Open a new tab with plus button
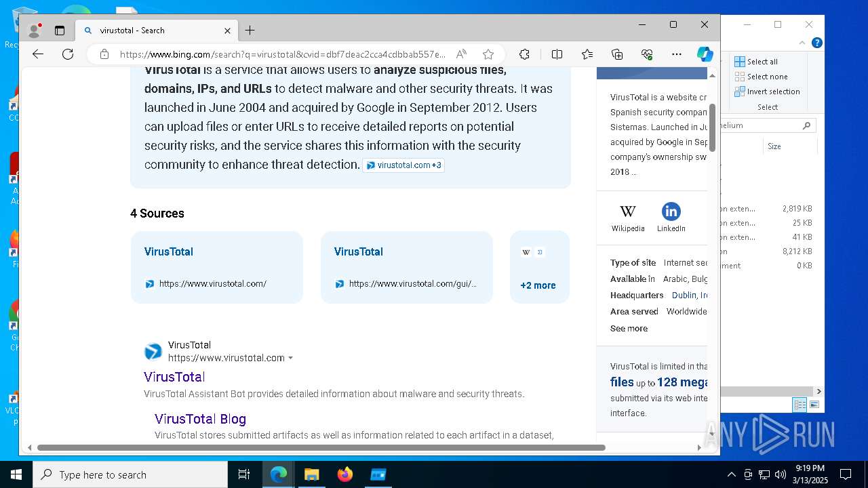The width and height of the screenshot is (868, 488). pos(250,30)
